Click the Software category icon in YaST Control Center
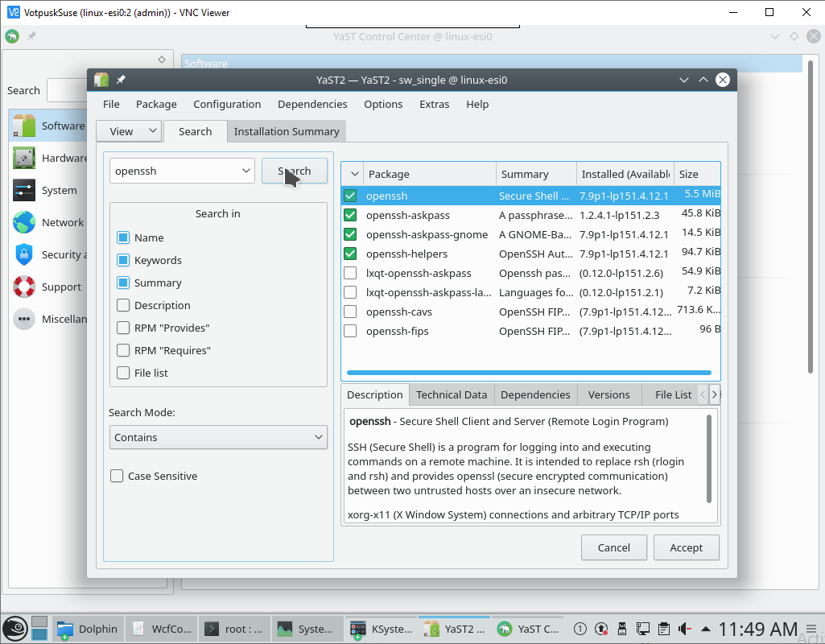Image resolution: width=825 pixels, height=644 pixels. click(24, 126)
